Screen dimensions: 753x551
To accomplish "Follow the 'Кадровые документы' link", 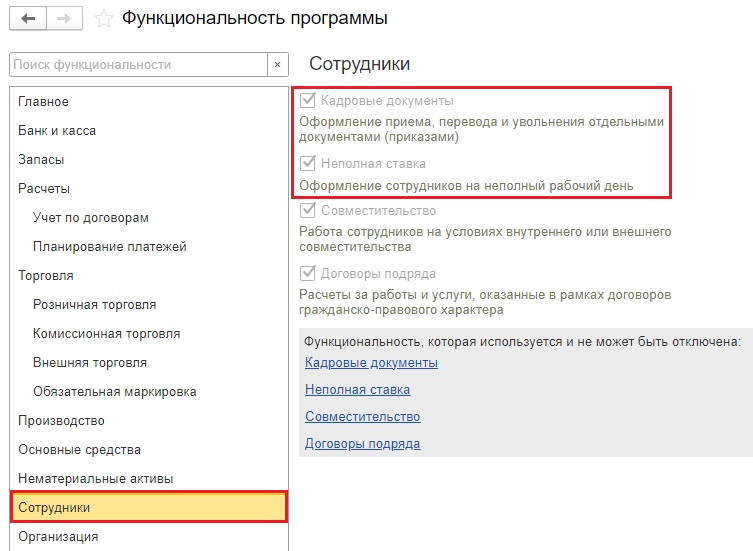I will click(x=371, y=363).
